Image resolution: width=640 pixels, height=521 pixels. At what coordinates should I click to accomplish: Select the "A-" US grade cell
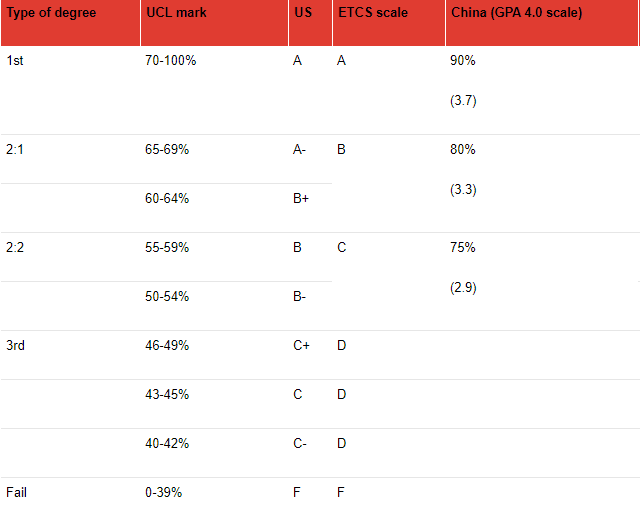300,149
